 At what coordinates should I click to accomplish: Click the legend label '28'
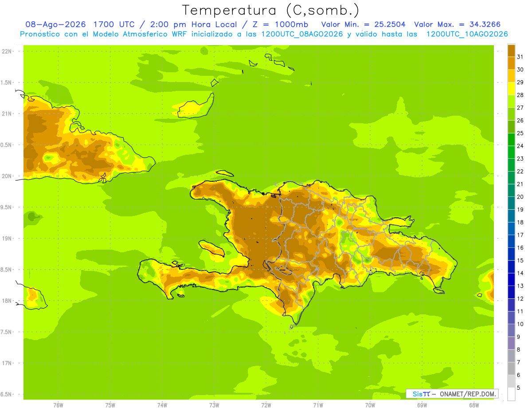click(520, 95)
